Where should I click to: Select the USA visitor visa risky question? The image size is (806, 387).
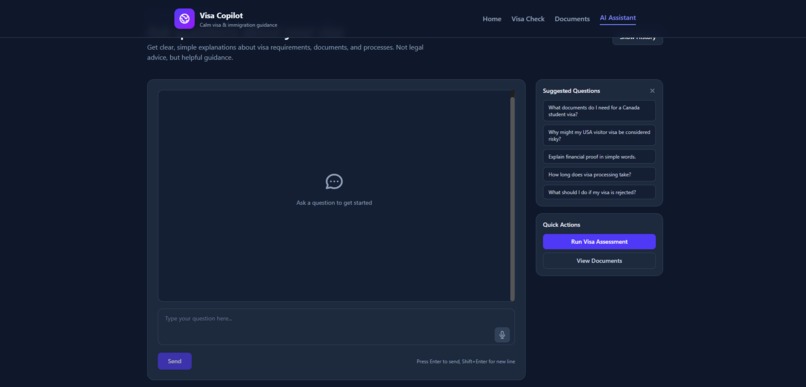click(599, 136)
